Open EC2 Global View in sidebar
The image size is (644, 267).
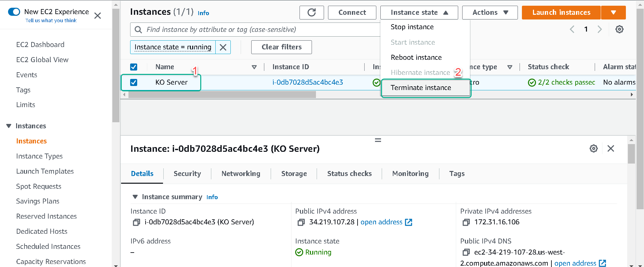click(x=42, y=60)
